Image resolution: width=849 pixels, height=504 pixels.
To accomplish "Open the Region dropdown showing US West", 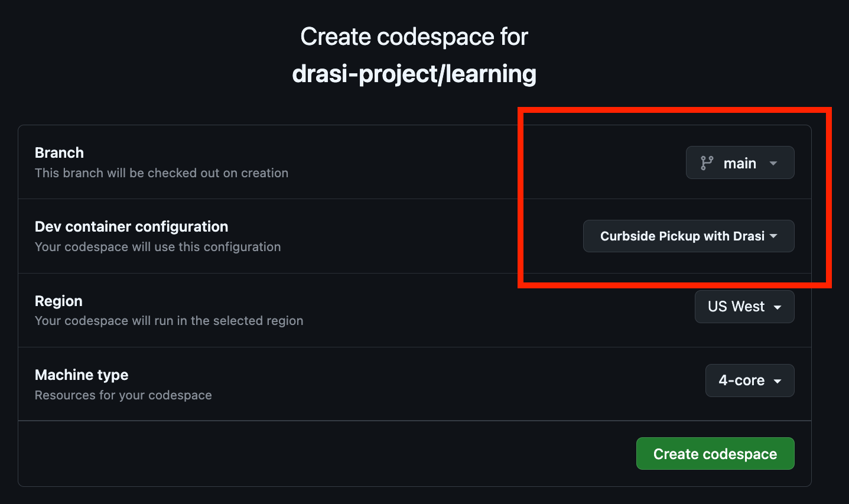I will (744, 306).
